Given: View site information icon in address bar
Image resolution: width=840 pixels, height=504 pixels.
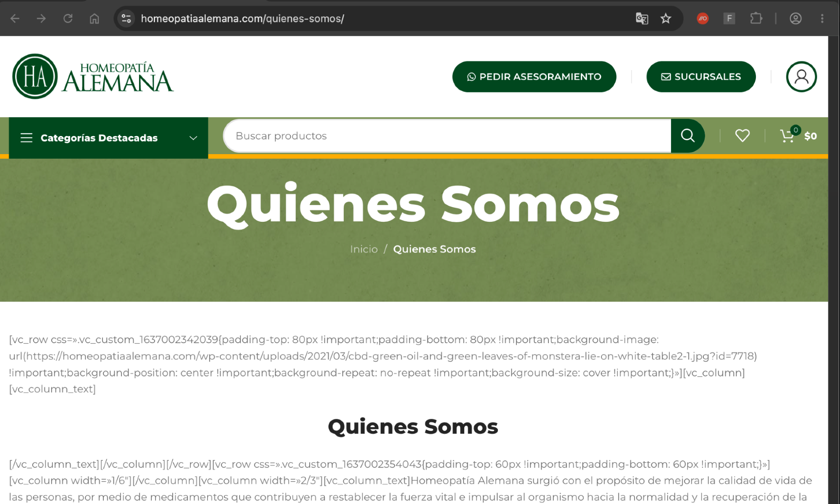Looking at the screenshot, I should click(126, 18).
